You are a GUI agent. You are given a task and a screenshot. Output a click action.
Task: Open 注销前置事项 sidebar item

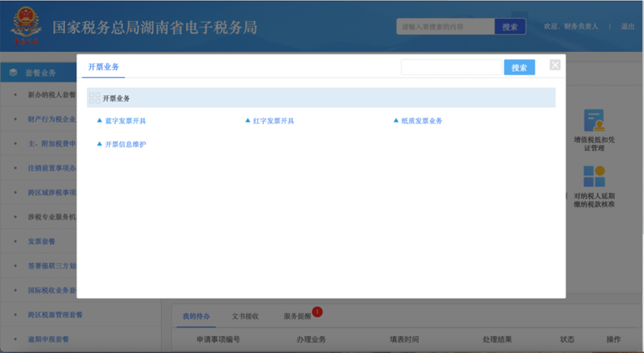(52, 168)
